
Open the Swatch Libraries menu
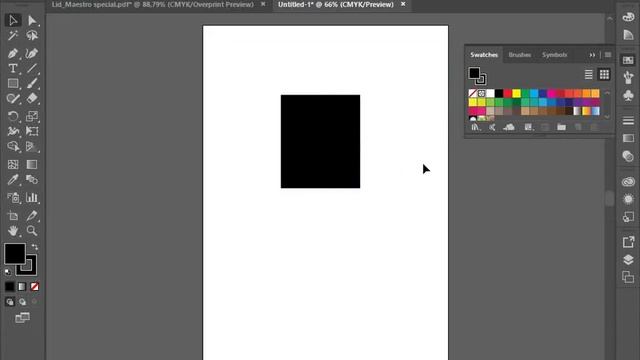pyautogui.click(x=475, y=127)
